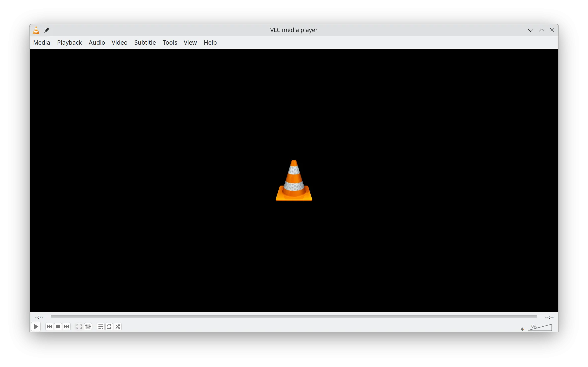Open the Help menu

210,42
